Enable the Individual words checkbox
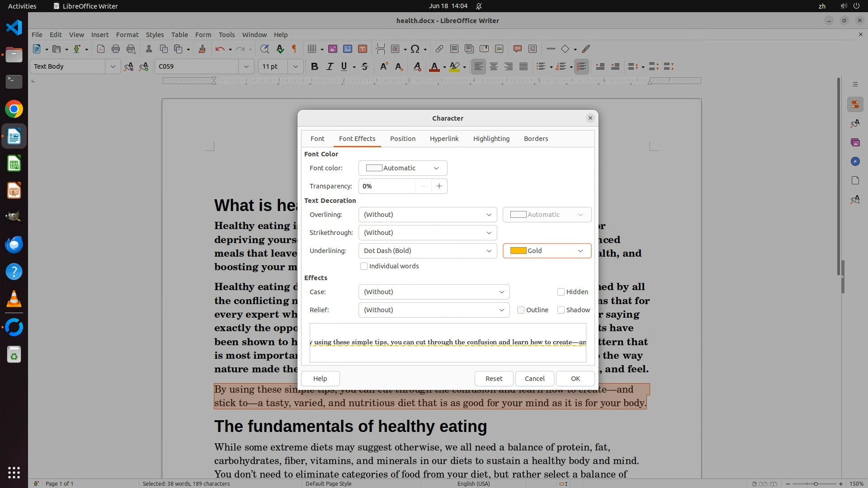Viewport: 868px width, 488px height. coord(364,267)
